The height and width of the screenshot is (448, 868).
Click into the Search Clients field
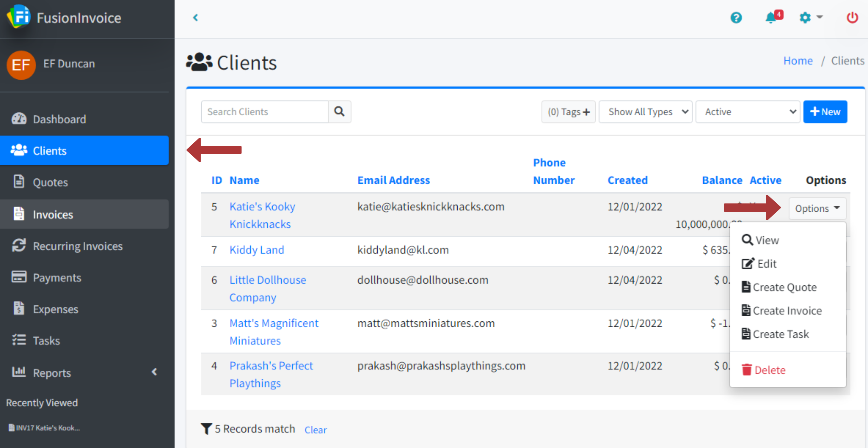(265, 112)
